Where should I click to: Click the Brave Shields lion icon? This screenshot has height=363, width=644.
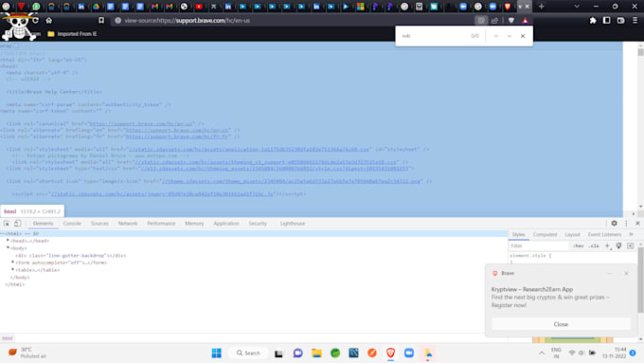[510, 20]
